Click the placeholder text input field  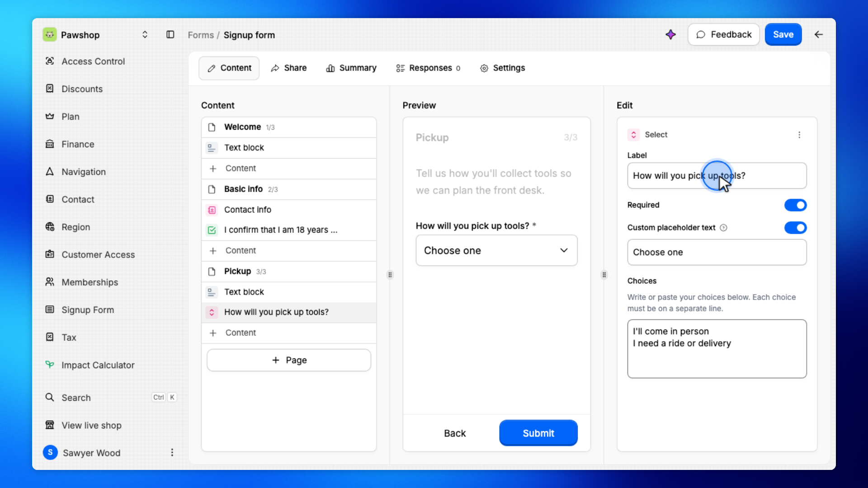(717, 252)
